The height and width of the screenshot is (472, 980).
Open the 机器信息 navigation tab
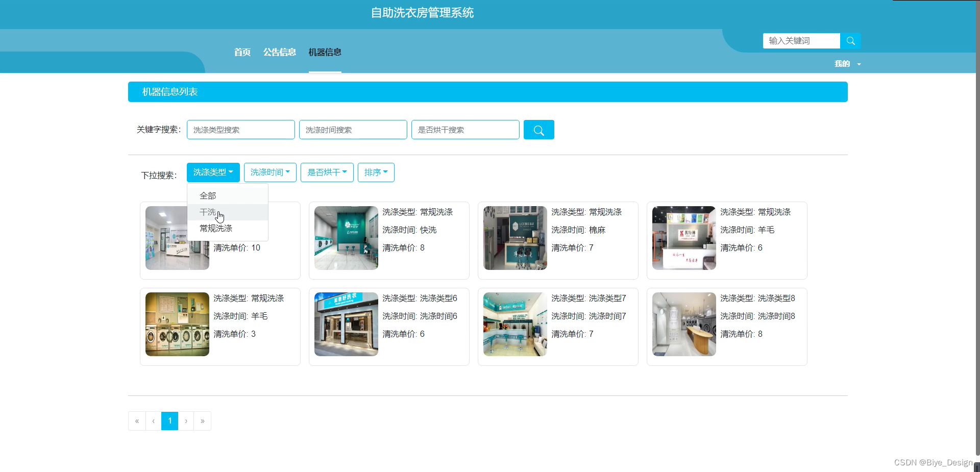coord(325,52)
